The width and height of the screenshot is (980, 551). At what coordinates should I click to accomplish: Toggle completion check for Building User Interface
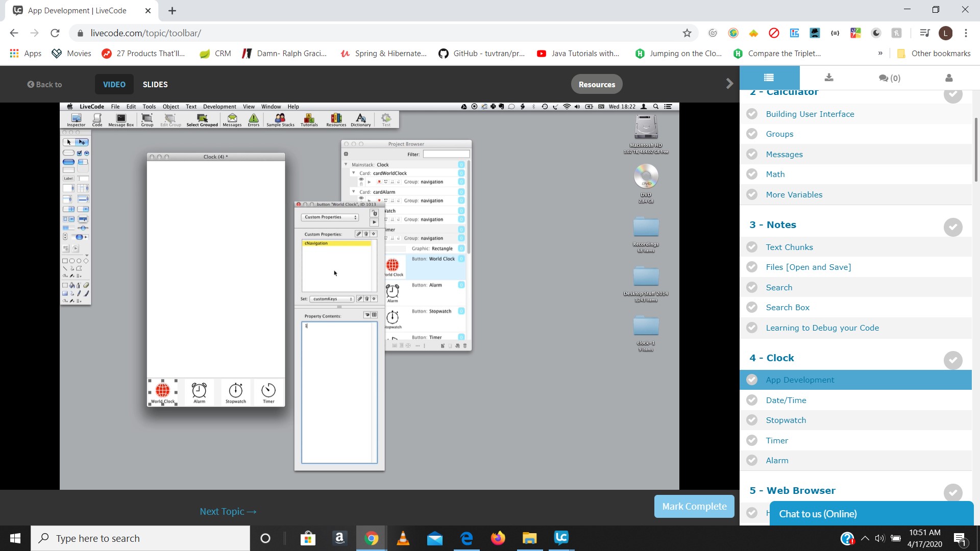coord(752,114)
